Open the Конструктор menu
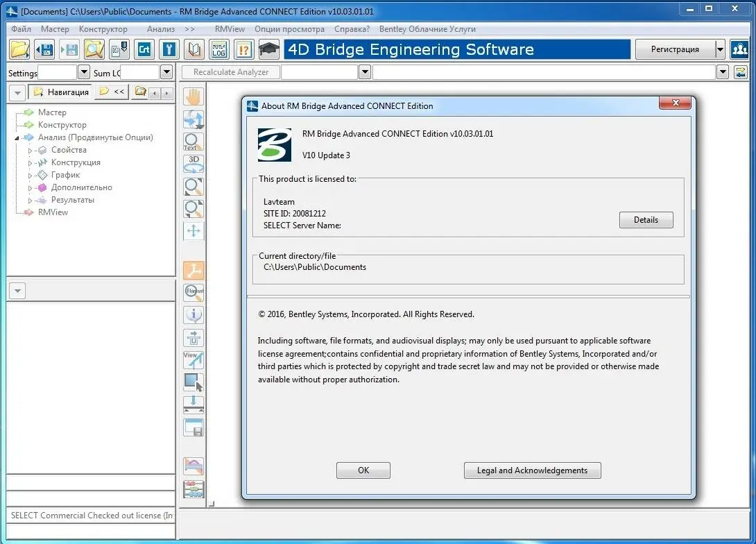This screenshot has height=544, width=756. point(103,29)
